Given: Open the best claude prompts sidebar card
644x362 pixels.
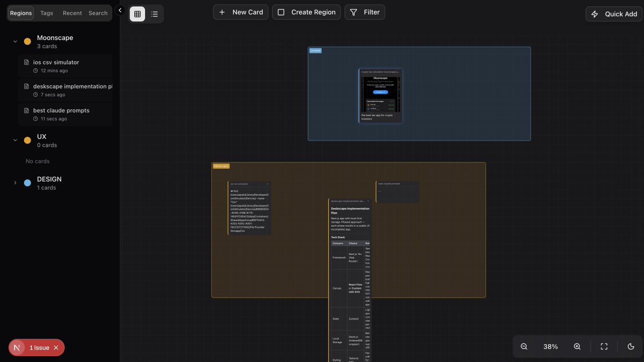Looking at the screenshot, I should [65, 114].
